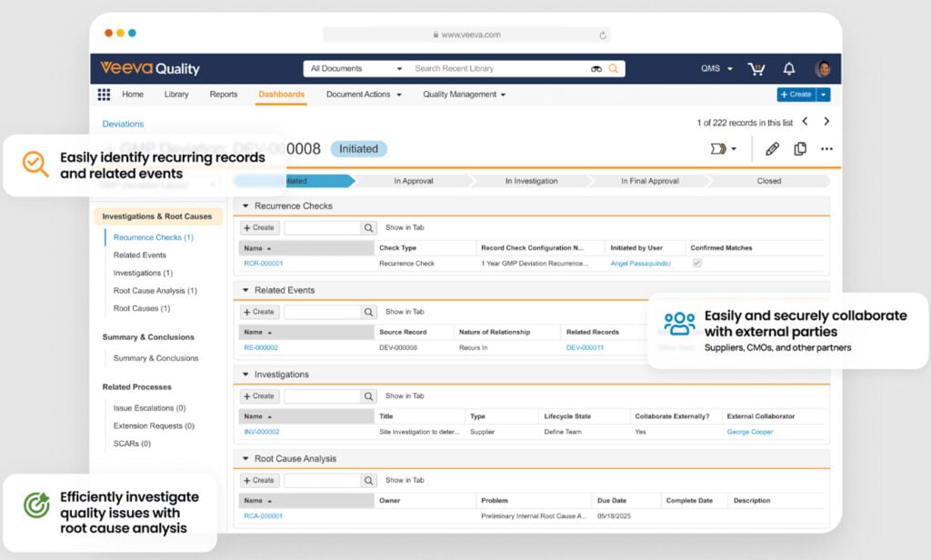Click Create in Root Cause Analysis section
The height and width of the screenshot is (560, 931).
[x=259, y=481]
